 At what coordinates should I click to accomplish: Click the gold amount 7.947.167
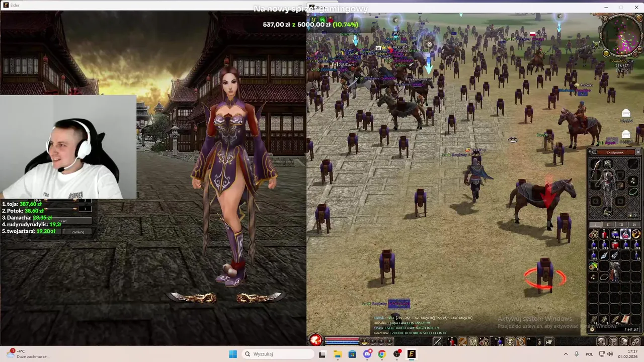pos(631,329)
